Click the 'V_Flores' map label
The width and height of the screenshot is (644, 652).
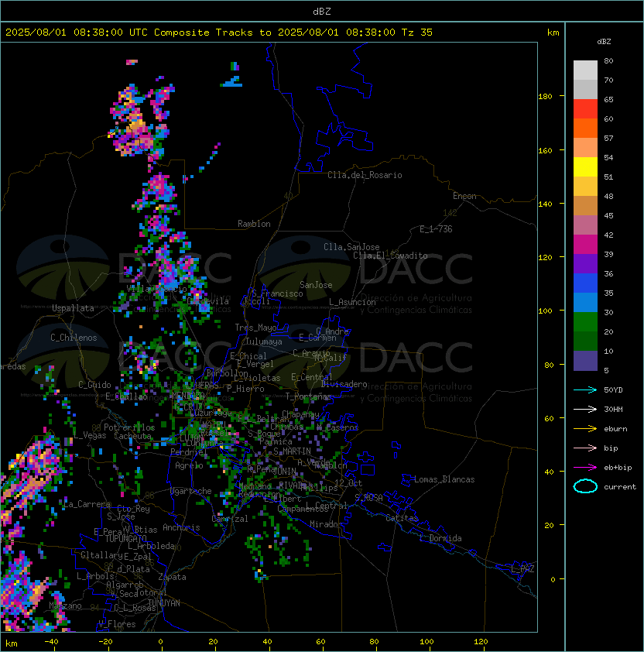[x=117, y=624]
